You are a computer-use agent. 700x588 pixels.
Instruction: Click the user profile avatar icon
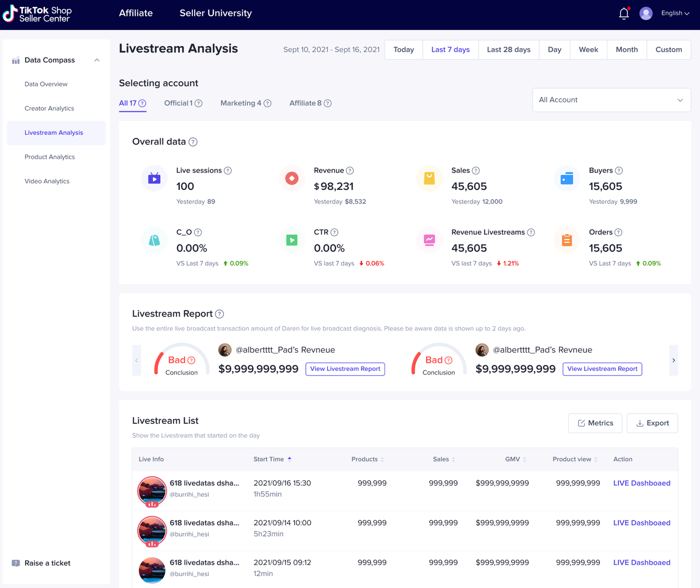(x=646, y=14)
